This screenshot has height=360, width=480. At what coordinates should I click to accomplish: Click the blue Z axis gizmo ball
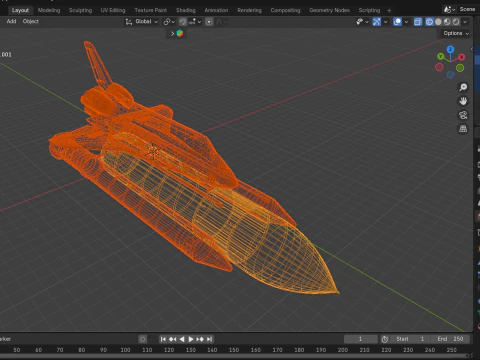[450, 49]
